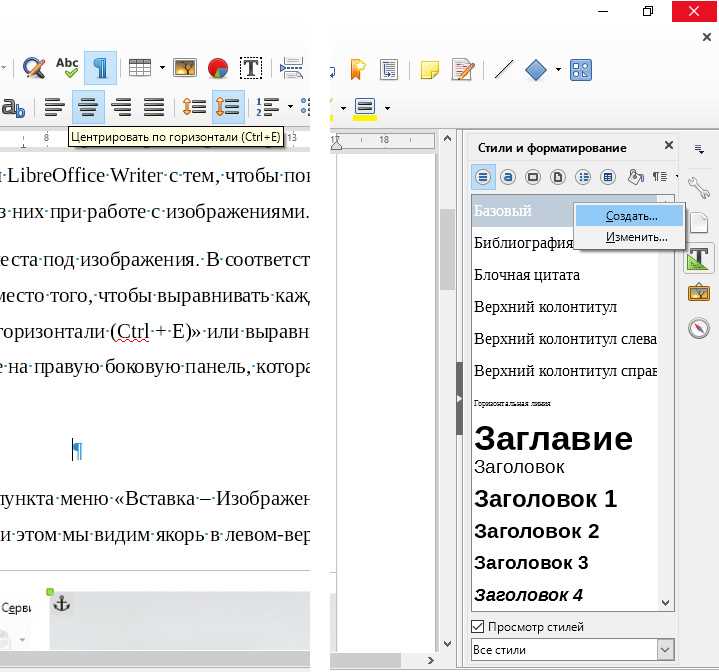Open the sidebar Gallery deck
Screen dimensions: 719x672
tap(699, 292)
